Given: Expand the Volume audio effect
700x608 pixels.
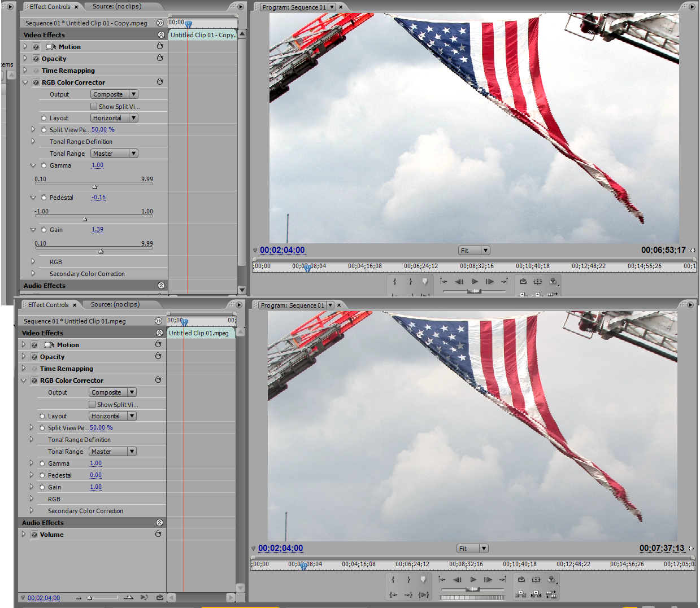Looking at the screenshot, I should point(24,534).
